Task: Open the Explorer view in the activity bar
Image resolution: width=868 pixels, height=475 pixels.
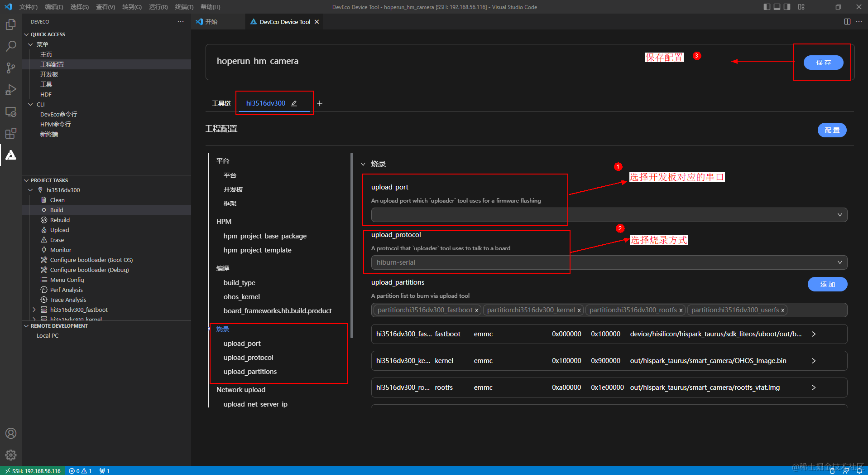Action: coord(10,24)
